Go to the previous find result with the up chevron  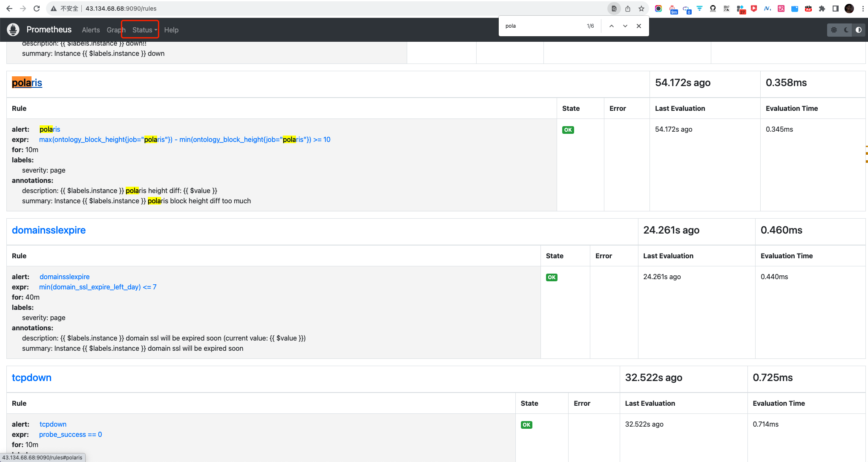(612, 26)
